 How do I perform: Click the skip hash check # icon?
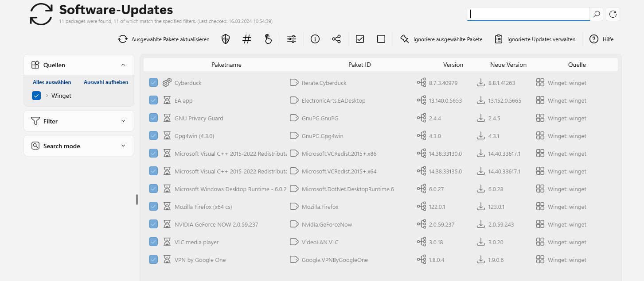247,39
